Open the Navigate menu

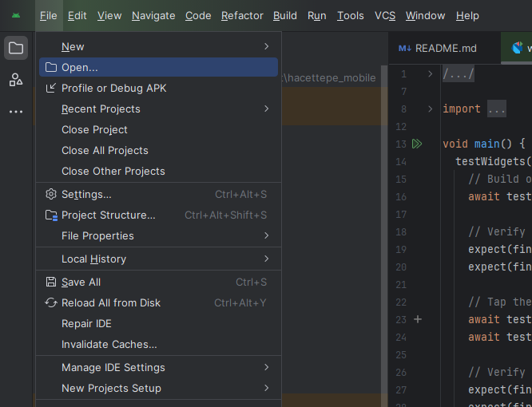(x=153, y=16)
